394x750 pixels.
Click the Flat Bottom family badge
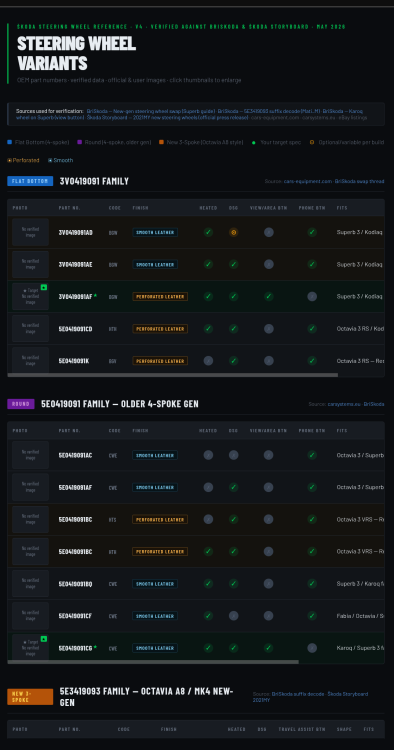tap(30, 181)
